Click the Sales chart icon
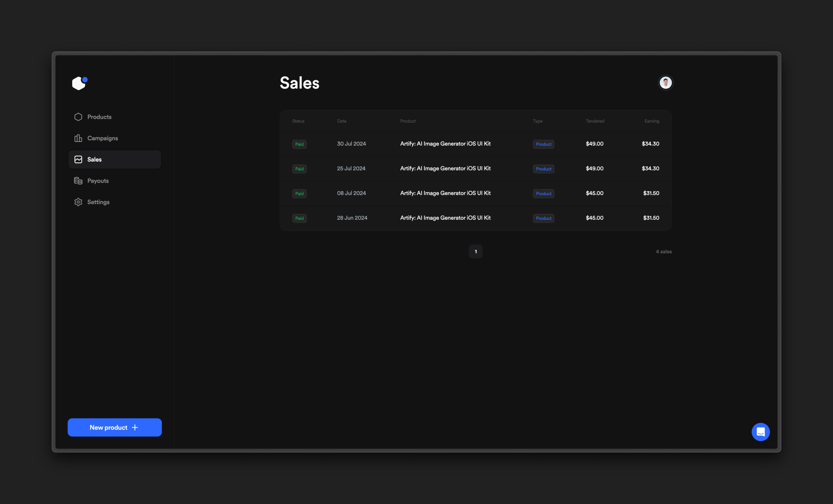Image resolution: width=833 pixels, height=504 pixels. (x=78, y=159)
